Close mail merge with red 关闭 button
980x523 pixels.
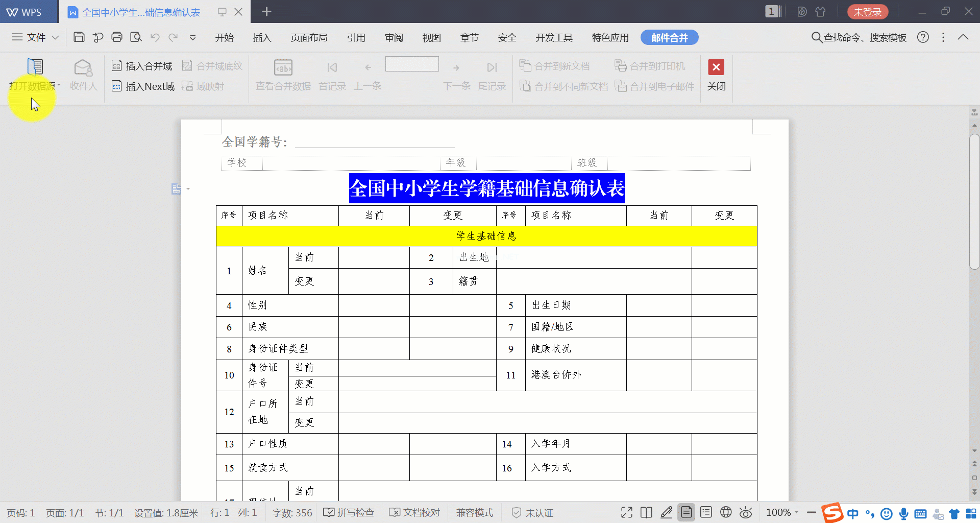716,74
